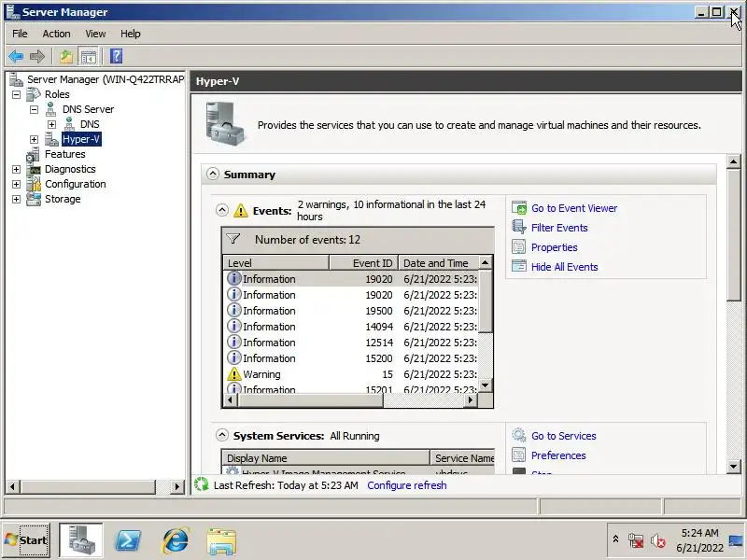Sort events by the Level column header
The image size is (747, 560).
[275, 263]
